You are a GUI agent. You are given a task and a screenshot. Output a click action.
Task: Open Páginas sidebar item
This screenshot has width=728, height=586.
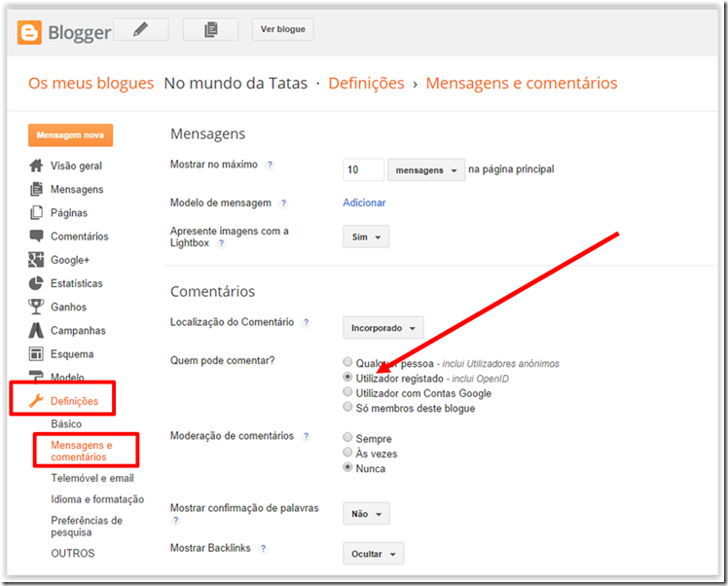(69, 212)
